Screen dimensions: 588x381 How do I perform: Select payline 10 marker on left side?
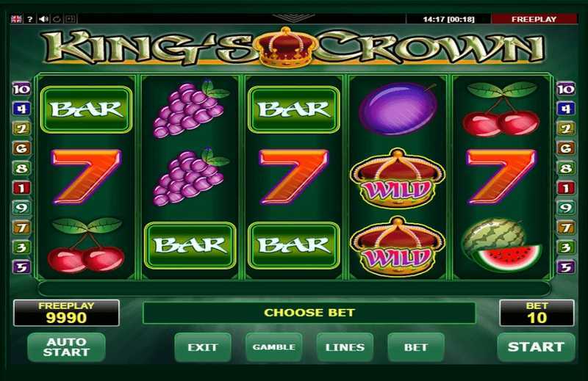click(21, 89)
